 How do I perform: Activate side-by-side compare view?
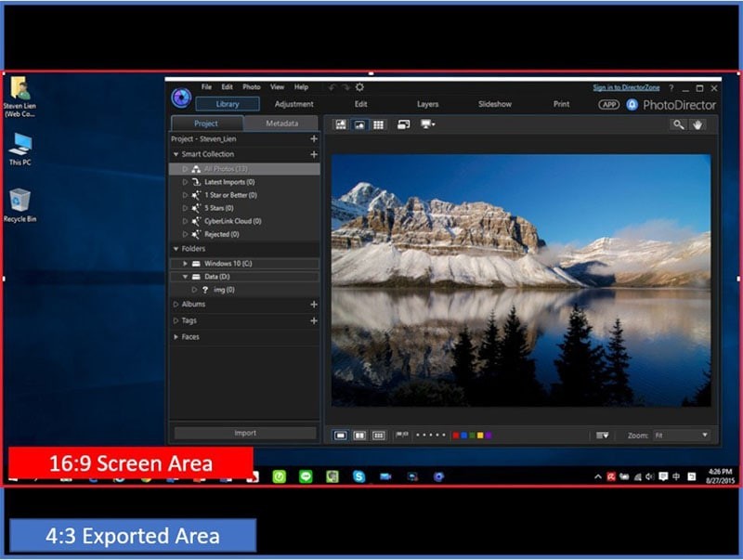click(402, 124)
